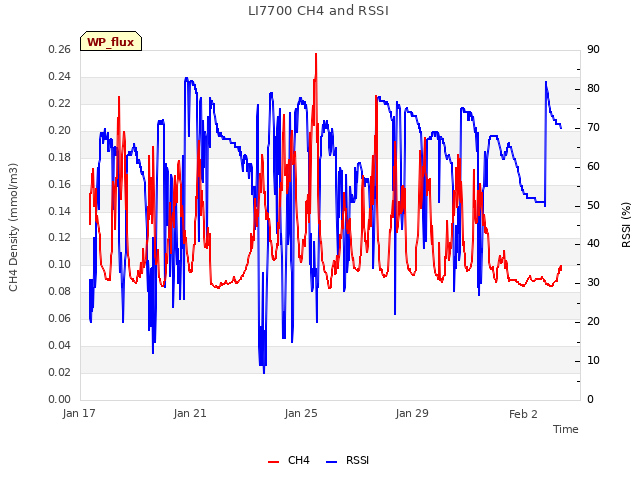Click the 50 right axis value
The width and height of the screenshot is (640, 480).
(x=593, y=205)
